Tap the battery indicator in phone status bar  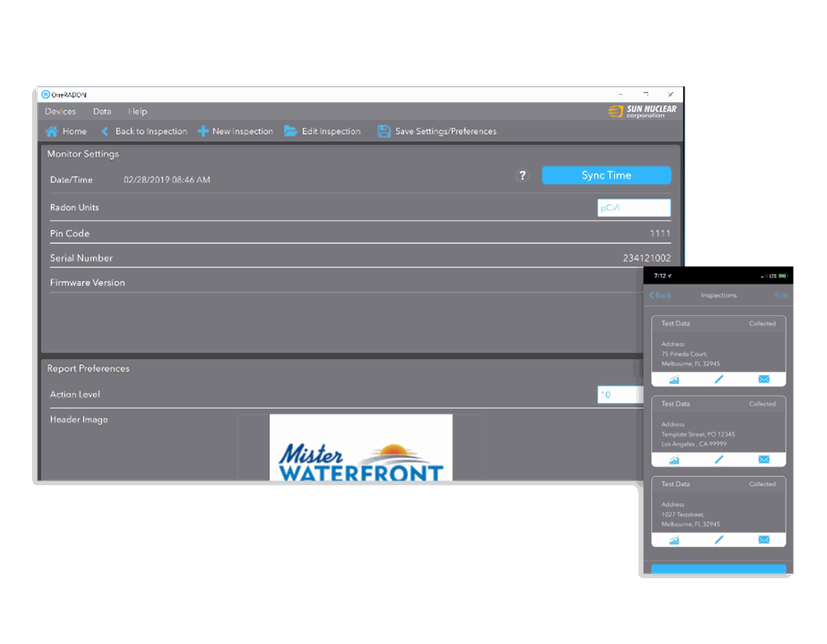point(783,276)
